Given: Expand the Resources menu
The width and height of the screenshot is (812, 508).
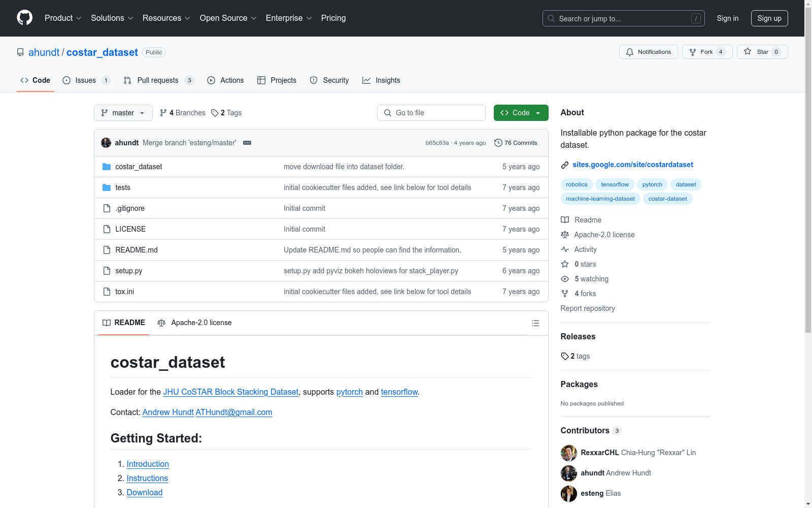Looking at the screenshot, I should coord(166,18).
